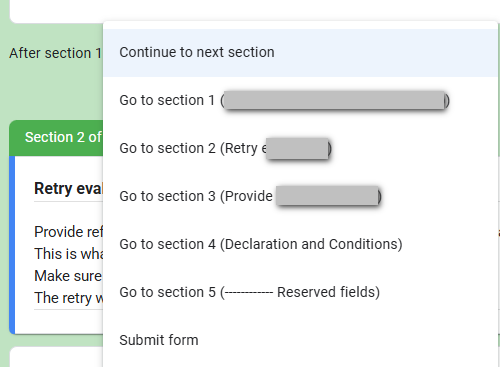Screen dimensions: 500x367
Task: Click the gray redacted box in section 2 option
Action: [297, 148]
